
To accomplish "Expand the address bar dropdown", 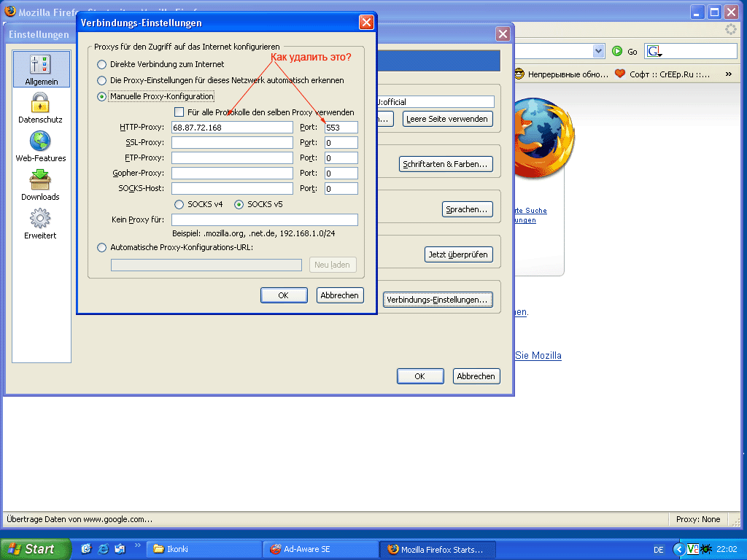I will pyautogui.click(x=598, y=51).
